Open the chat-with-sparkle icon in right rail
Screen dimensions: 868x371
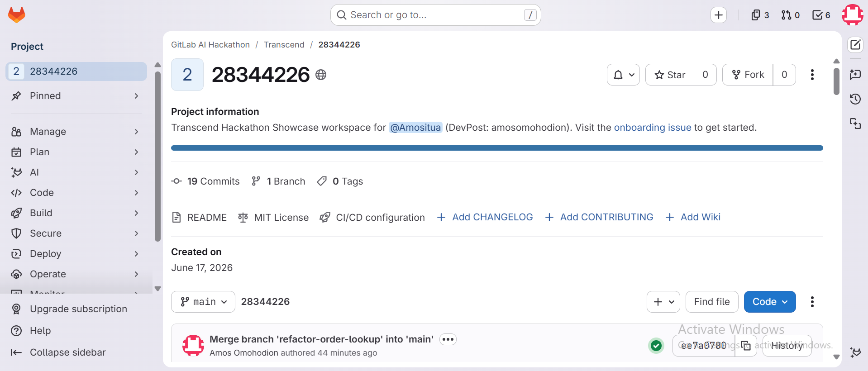(855, 74)
